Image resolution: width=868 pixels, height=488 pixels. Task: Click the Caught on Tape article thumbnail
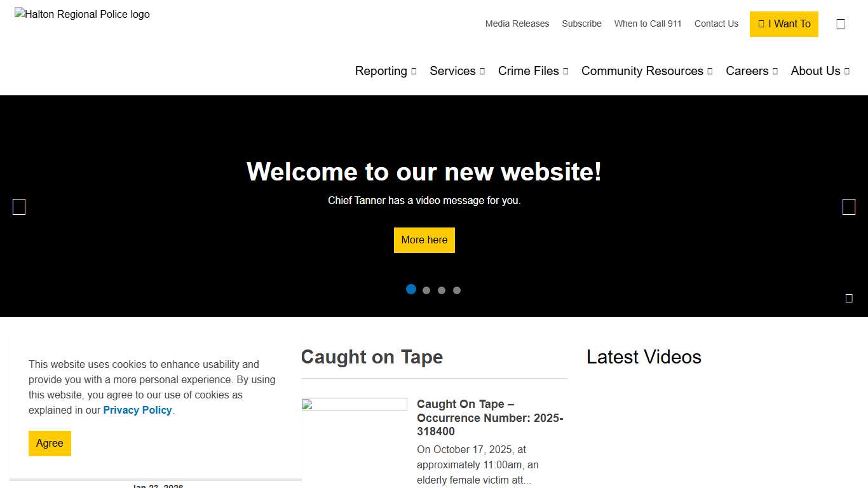click(354, 405)
